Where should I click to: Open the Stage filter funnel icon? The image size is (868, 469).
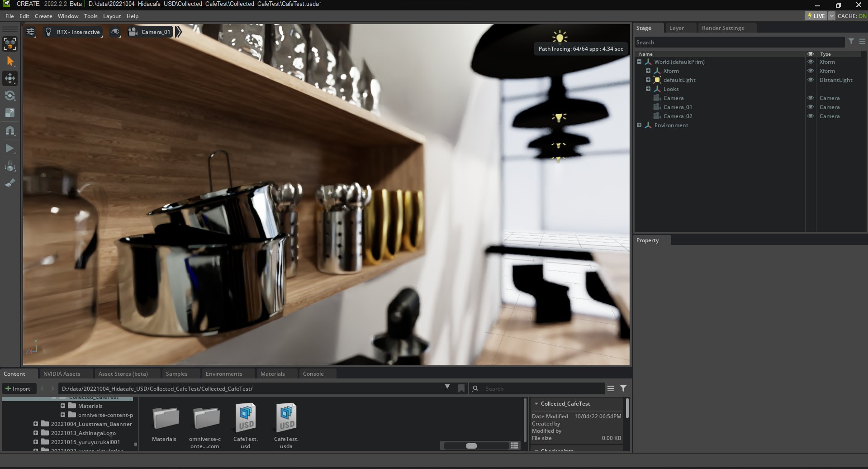coord(851,41)
